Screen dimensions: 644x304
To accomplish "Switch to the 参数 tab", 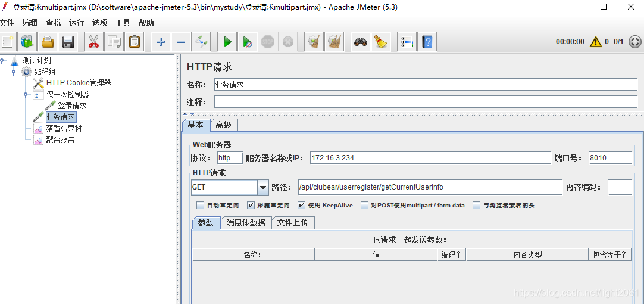I will coord(206,222).
